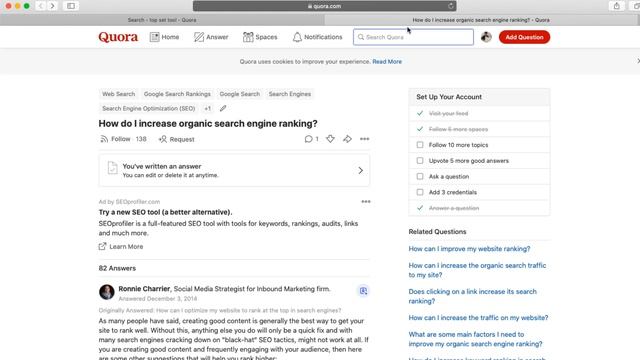The width and height of the screenshot is (640, 360).
Task: Click the ad headline about SEO tool
Action: [x=165, y=212]
